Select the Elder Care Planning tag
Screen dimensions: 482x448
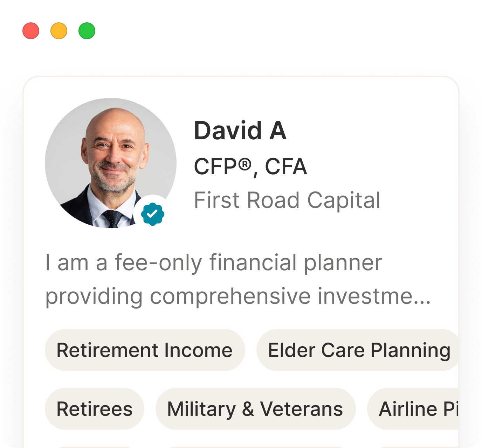point(359,350)
